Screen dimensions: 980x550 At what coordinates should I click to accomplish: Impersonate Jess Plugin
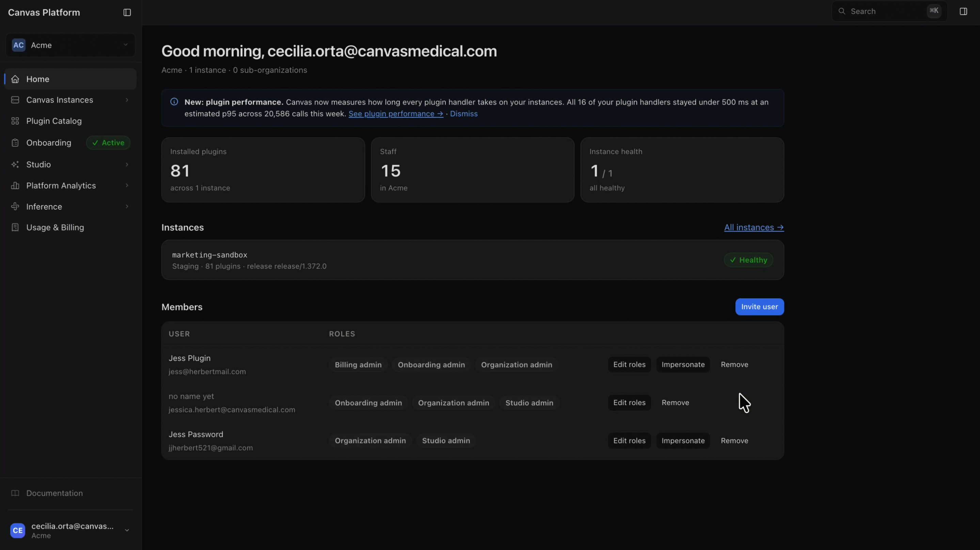[683, 365]
